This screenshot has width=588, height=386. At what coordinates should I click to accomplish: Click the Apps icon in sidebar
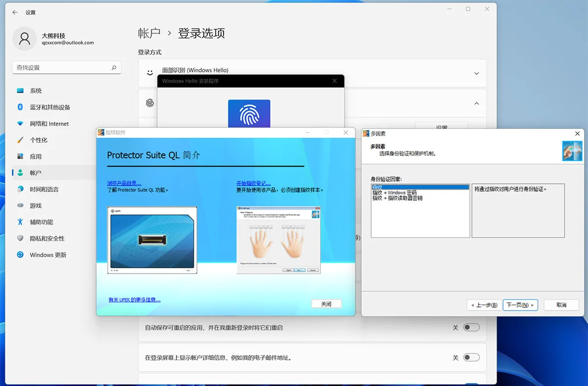coord(20,156)
